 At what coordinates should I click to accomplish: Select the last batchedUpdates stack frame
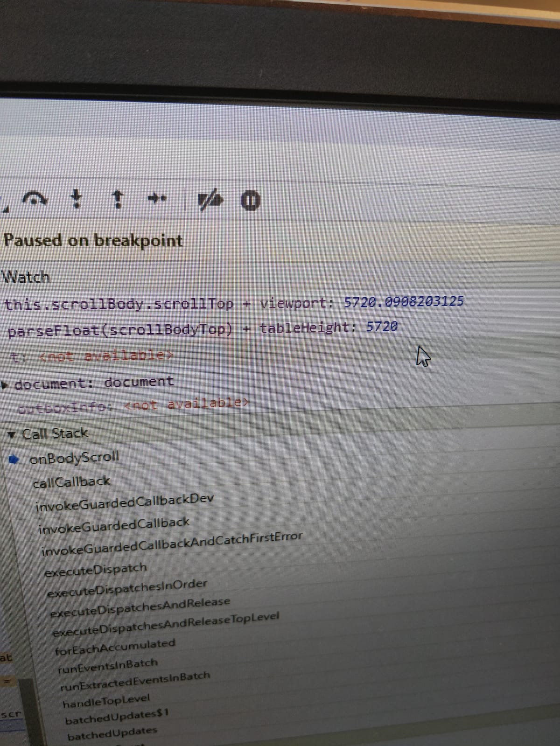[x=112, y=734]
